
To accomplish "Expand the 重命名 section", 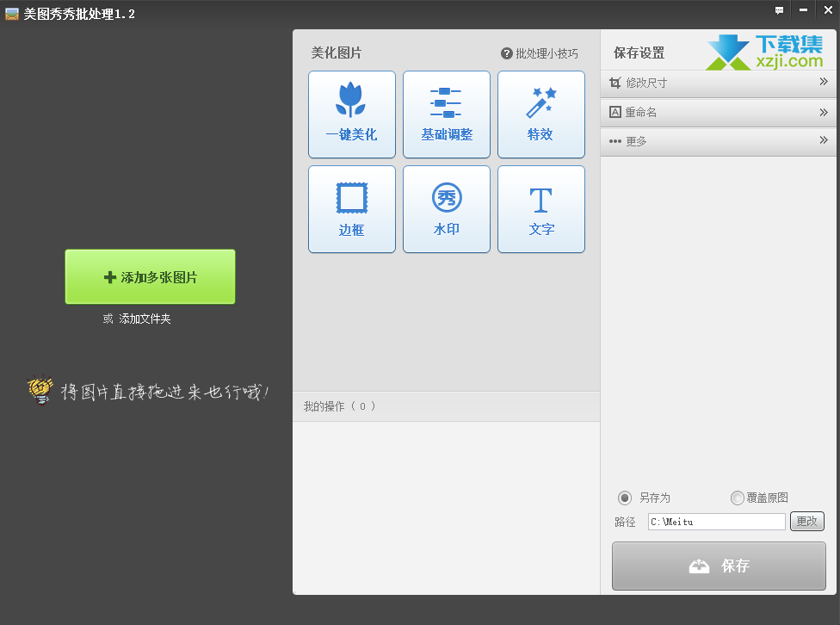I will point(719,112).
